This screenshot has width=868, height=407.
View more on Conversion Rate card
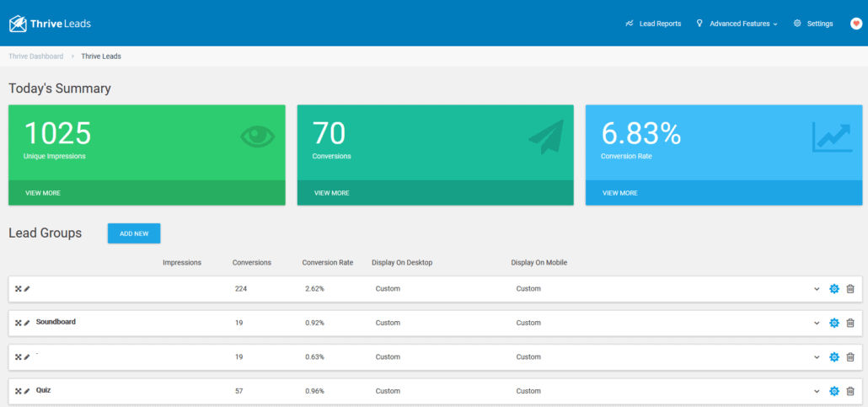620,193
